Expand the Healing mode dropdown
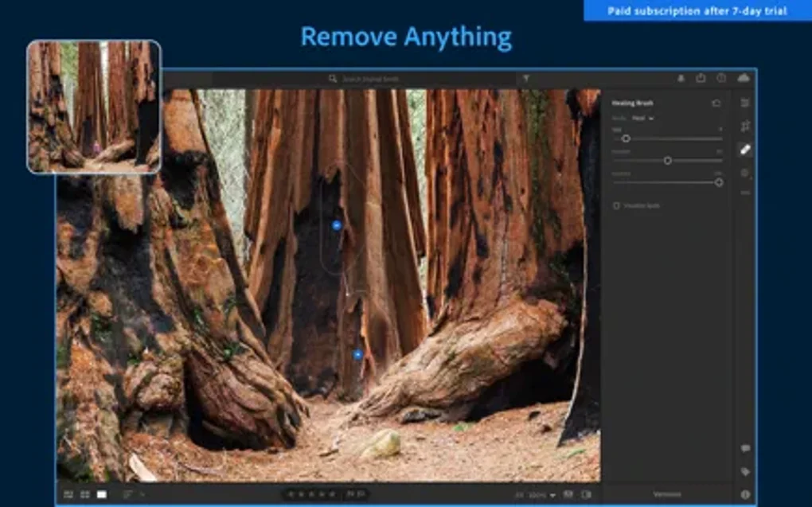Screen dimensions: 812x507 pos(642,118)
